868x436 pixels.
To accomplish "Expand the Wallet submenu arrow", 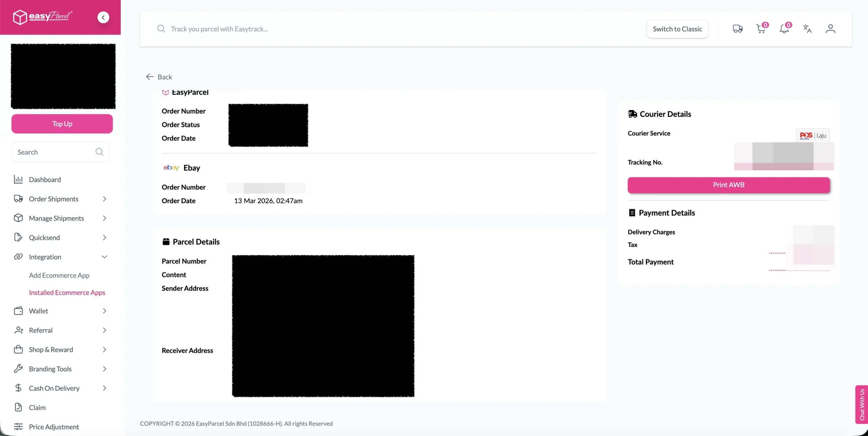I will coord(104,311).
